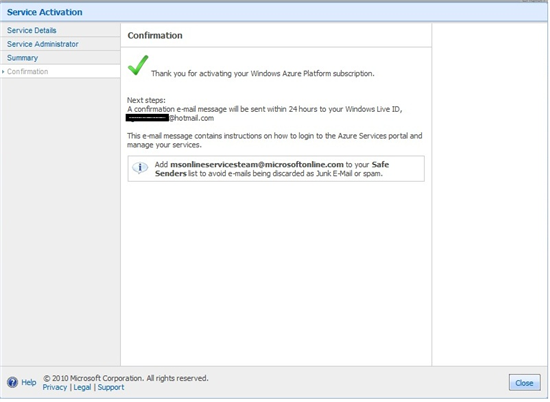Click the 'Next steps:' label
The width and height of the screenshot is (550, 402).
click(146, 100)
